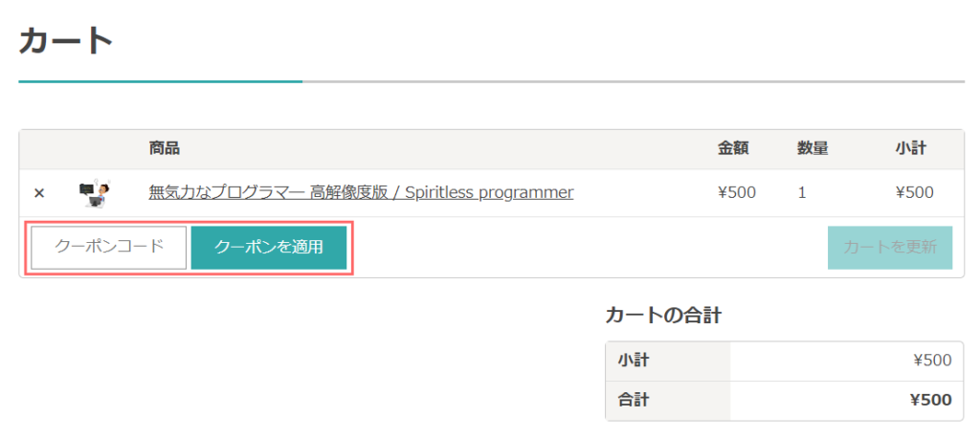Click the ¥500 price under 金額
The width and height of the screenshot is (980, 439).
click(737, 192)
